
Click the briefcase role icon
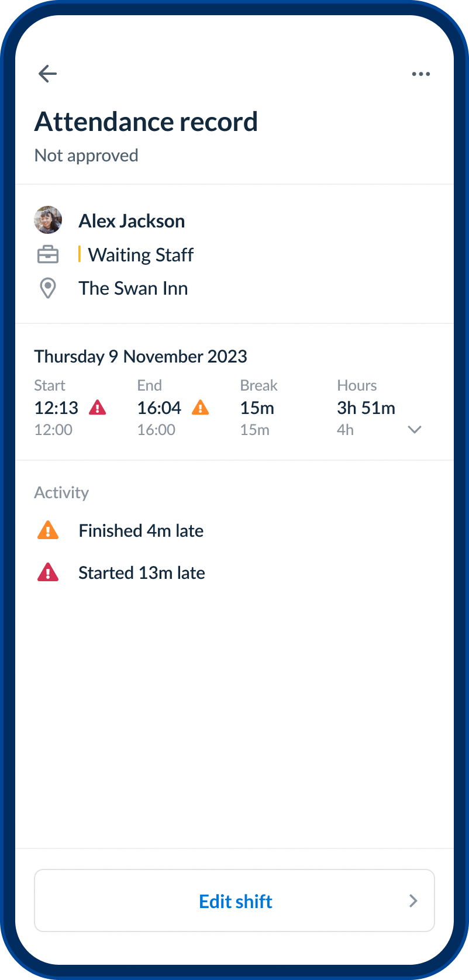48,255
